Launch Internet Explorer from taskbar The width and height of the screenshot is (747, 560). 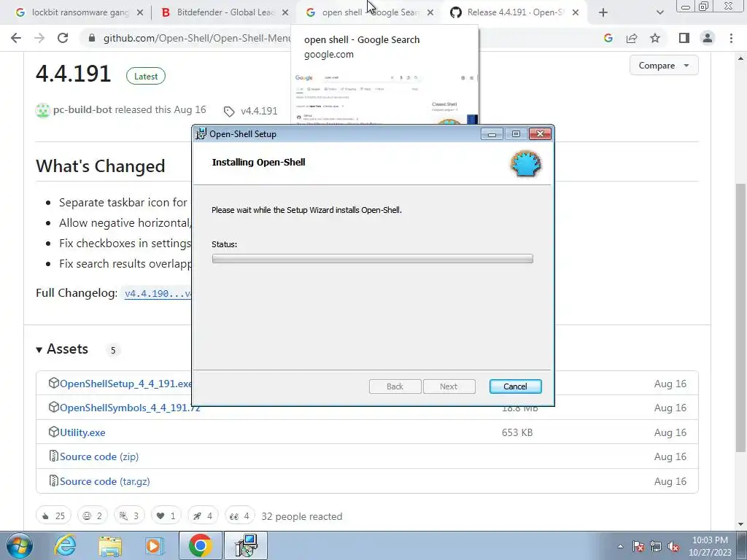tap(65, 545)
